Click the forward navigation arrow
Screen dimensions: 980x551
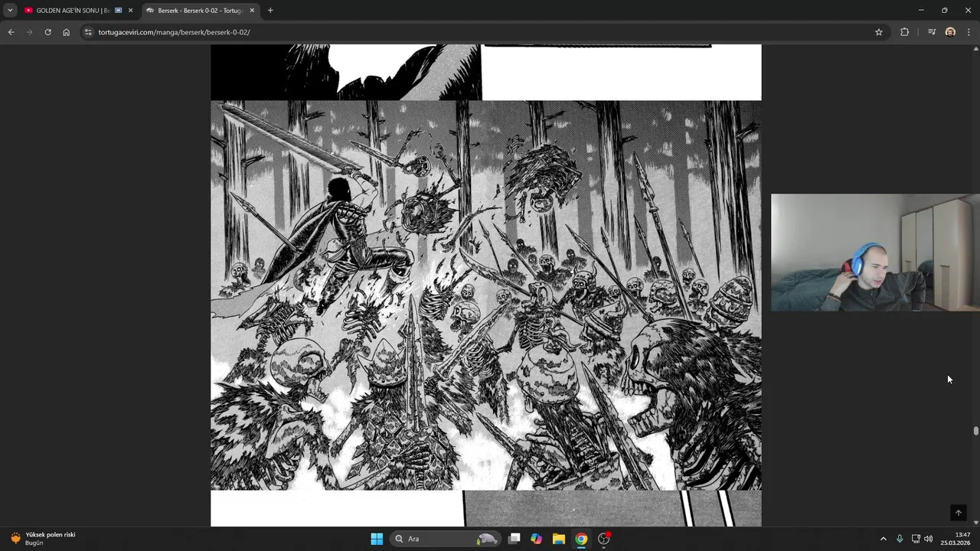(29, 32)
